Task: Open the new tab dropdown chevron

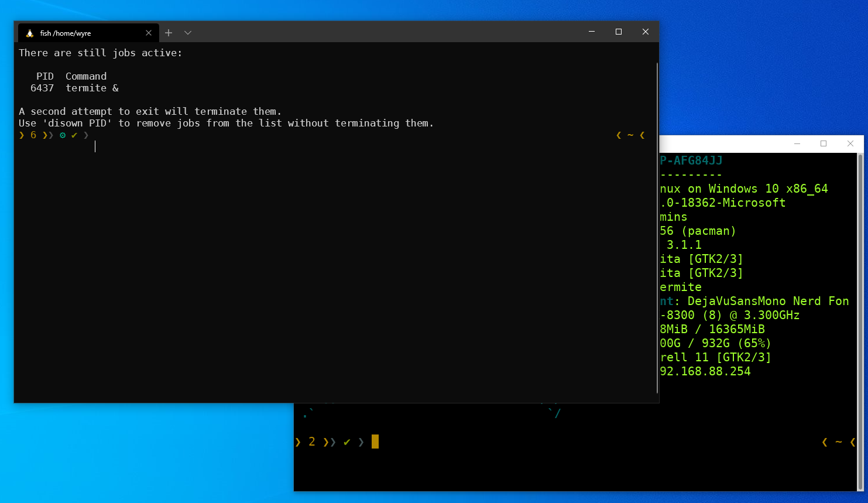Action: 187,33
